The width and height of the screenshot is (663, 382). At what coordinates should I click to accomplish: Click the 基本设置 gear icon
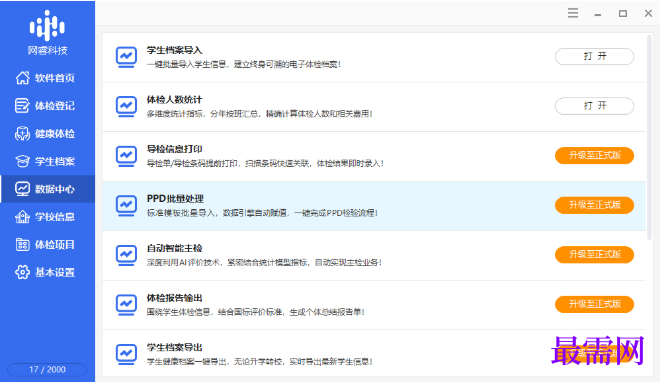pos(22,272)
